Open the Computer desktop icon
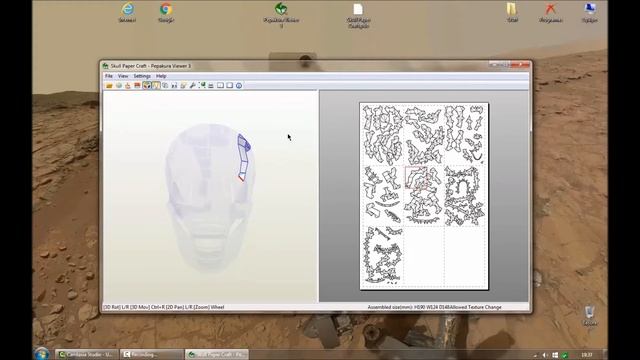 [x=589, y=12]
